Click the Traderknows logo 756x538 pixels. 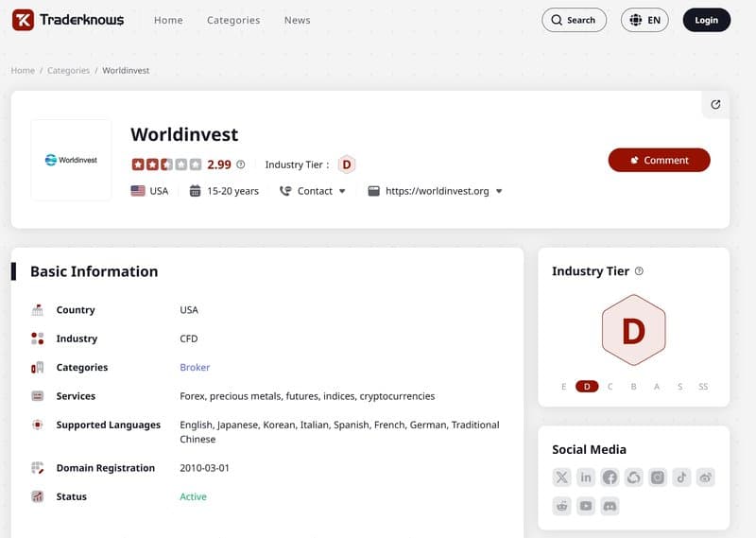pos(68,20)
